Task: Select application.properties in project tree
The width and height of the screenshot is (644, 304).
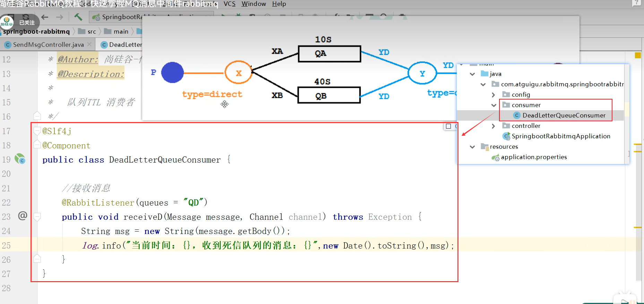Action: coord(534,157)
